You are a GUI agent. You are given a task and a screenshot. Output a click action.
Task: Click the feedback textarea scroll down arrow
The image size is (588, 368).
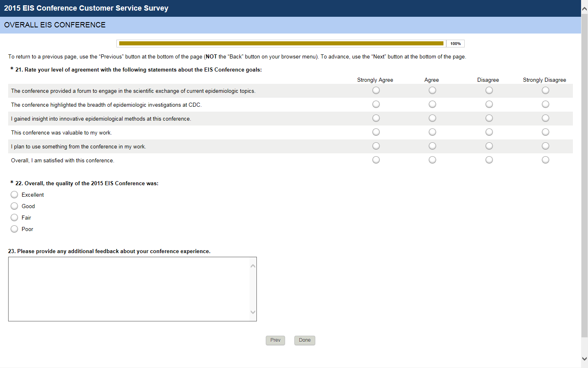[253, 312]
